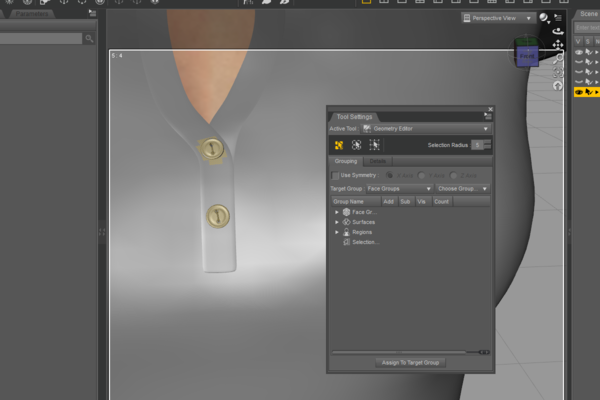
Task: Open the Tool Settings pane options menu icon
Action: coord(488,116)
